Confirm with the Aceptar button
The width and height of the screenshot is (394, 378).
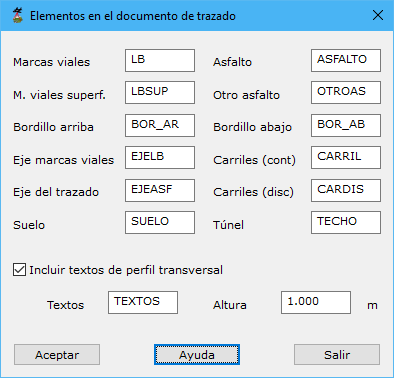pyautogui.click(x=57, y=355)
